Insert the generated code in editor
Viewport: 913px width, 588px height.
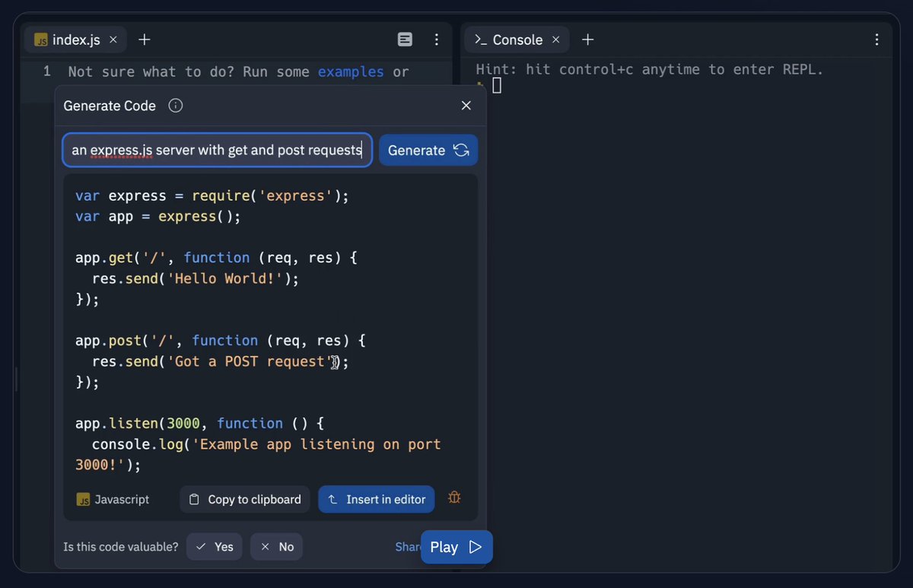tap(377, 500)
